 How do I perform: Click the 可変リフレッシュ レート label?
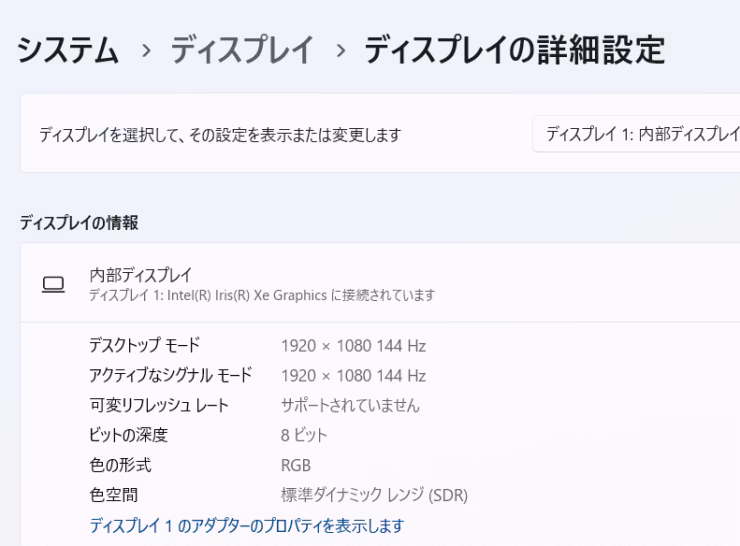click(159, 405)
